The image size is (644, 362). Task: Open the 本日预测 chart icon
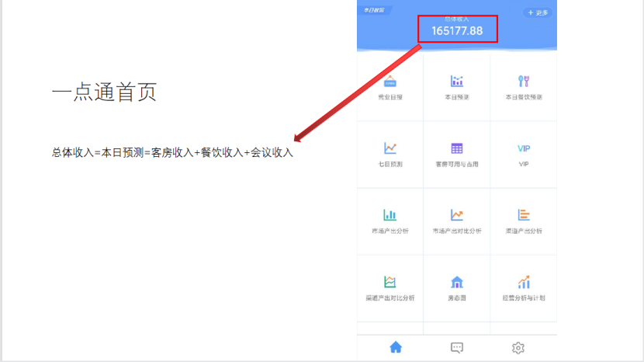(x=457, y=81)
